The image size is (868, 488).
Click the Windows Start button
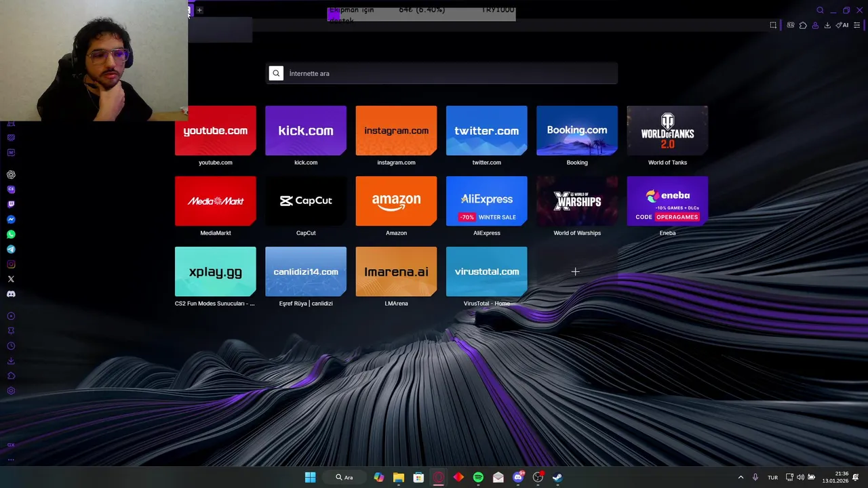pyautogui.click(x=310, y=477)
